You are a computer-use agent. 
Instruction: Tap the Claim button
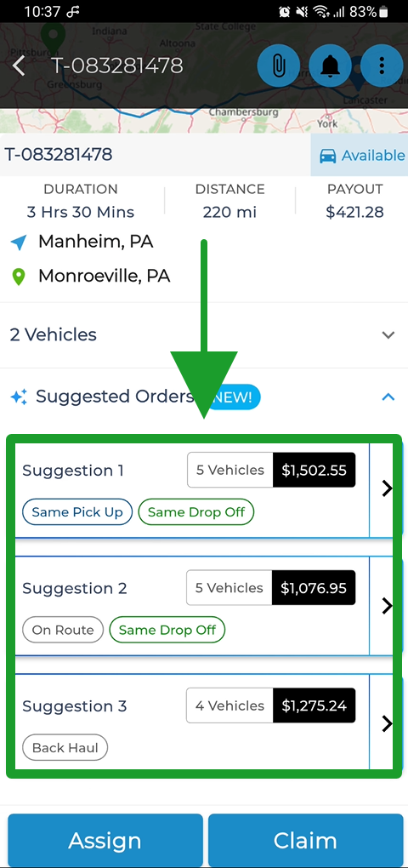(305, 840)
